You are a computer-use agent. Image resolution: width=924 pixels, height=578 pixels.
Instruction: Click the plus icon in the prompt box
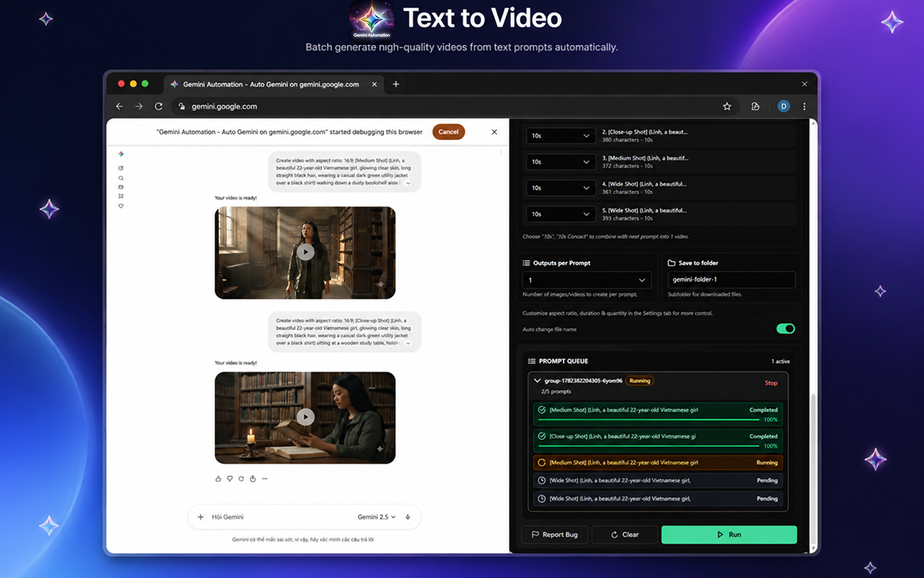(201, 517)
